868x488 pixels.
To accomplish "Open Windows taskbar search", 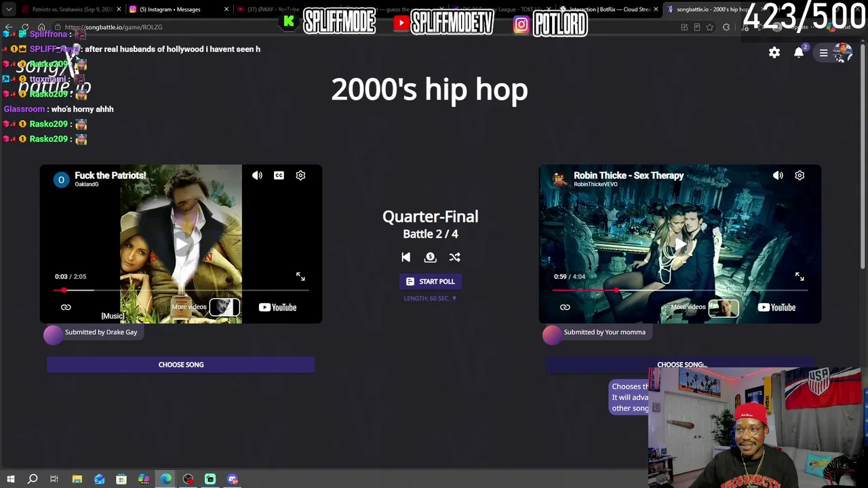I will point(33,480).
